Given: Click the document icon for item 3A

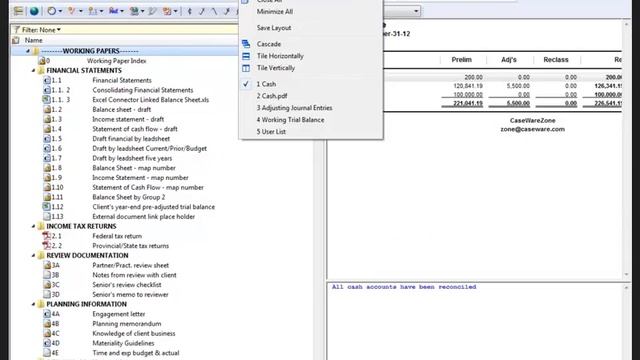Looking at the screenshot, I should pyautogui.click(x=47, y=265).
